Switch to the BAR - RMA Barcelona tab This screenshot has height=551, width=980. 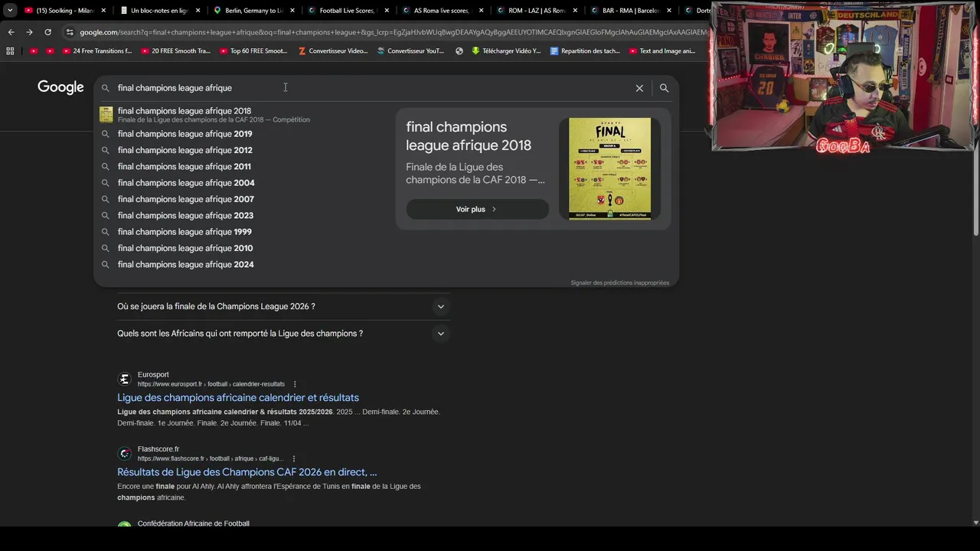[x=630, y=11]
